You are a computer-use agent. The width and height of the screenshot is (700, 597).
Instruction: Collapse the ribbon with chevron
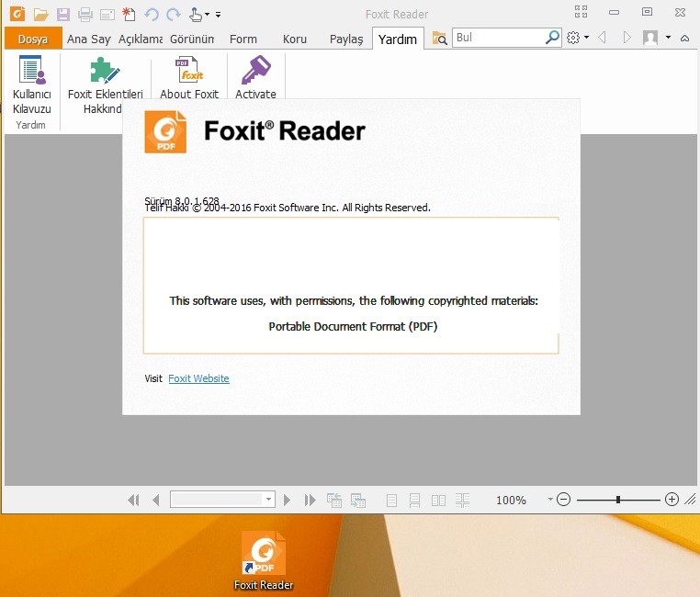[x=684, y=39]
